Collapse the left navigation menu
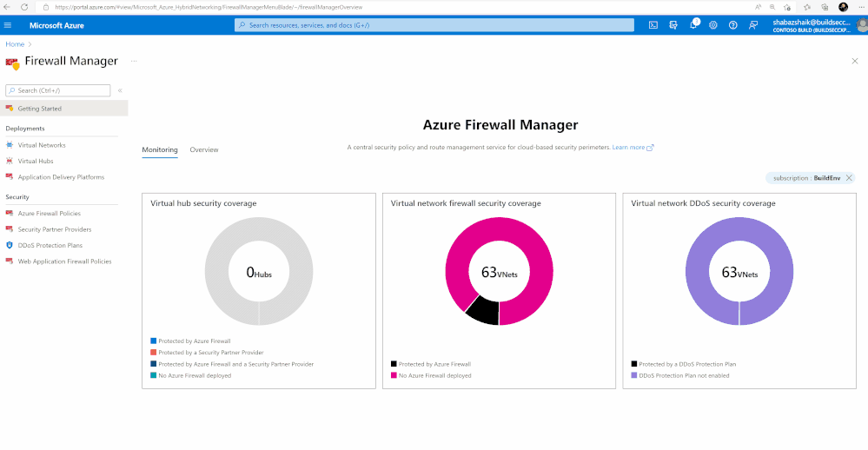Screen dimensions: 868x450 [120, 90]
